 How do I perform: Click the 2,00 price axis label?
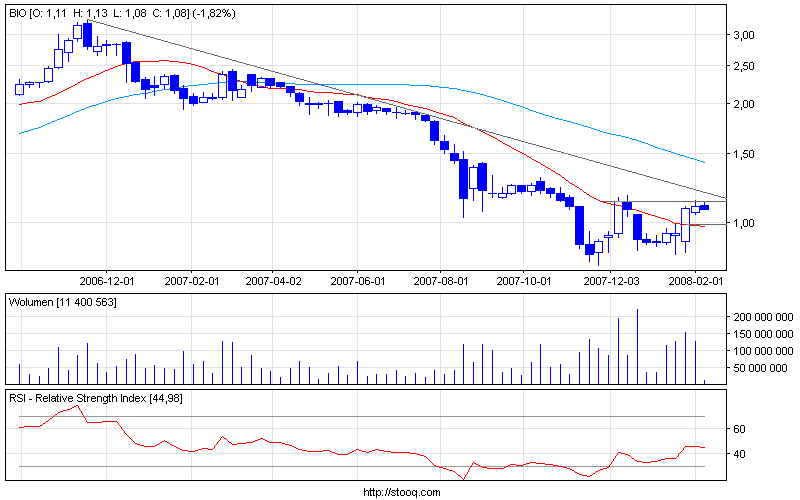tap(744, 104)
